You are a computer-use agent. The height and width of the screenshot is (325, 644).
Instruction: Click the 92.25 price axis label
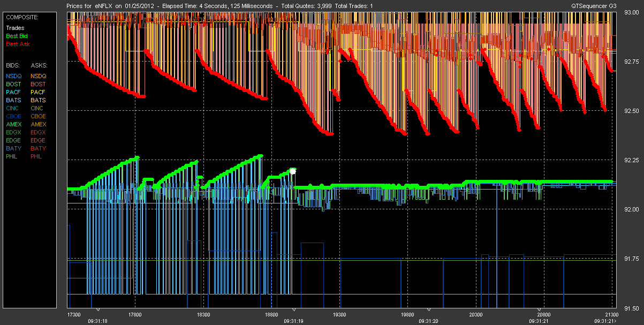(x=631, y=160)
